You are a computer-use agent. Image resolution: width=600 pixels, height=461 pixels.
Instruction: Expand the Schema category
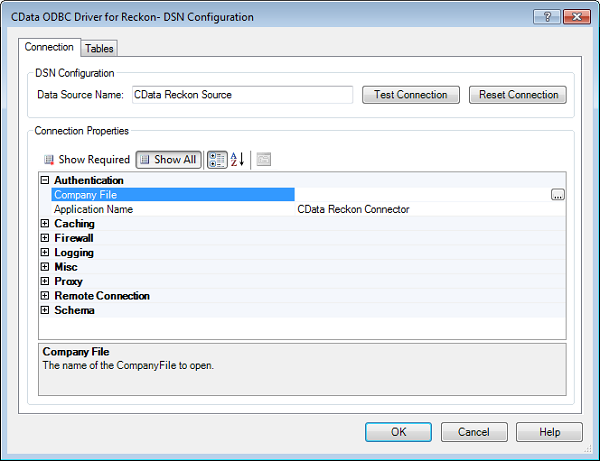coord(45,310)
